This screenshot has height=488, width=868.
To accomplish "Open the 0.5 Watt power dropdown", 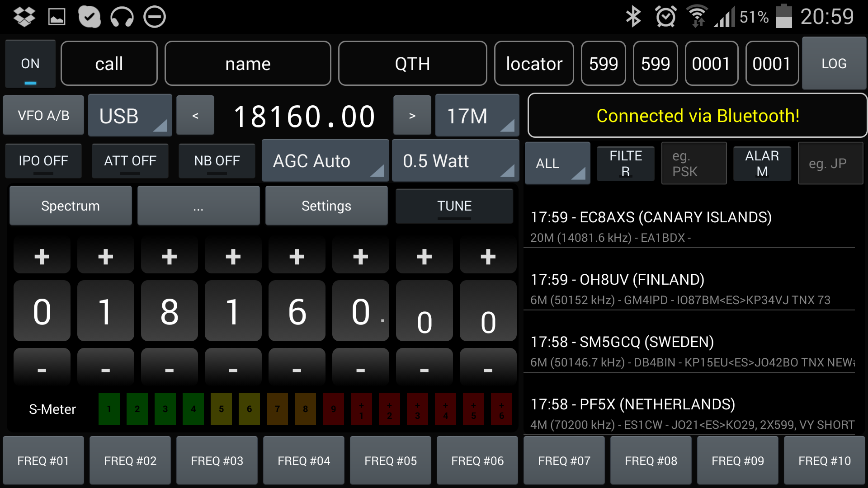I will click(455, 161).
